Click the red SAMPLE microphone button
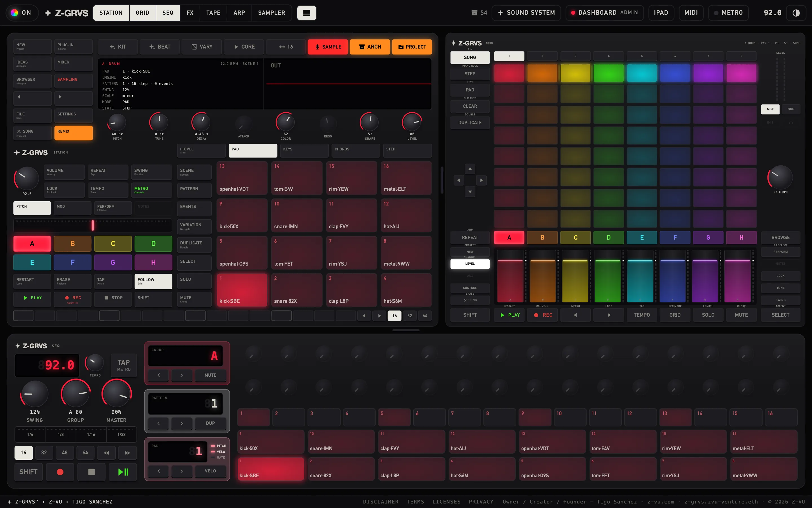The image size is (812, 508). point(328,47)
